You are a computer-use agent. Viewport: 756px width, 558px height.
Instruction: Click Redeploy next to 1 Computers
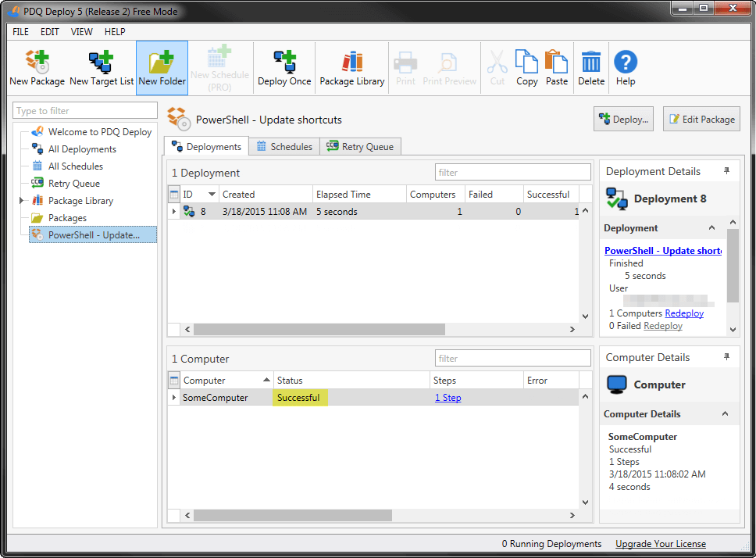684,313
